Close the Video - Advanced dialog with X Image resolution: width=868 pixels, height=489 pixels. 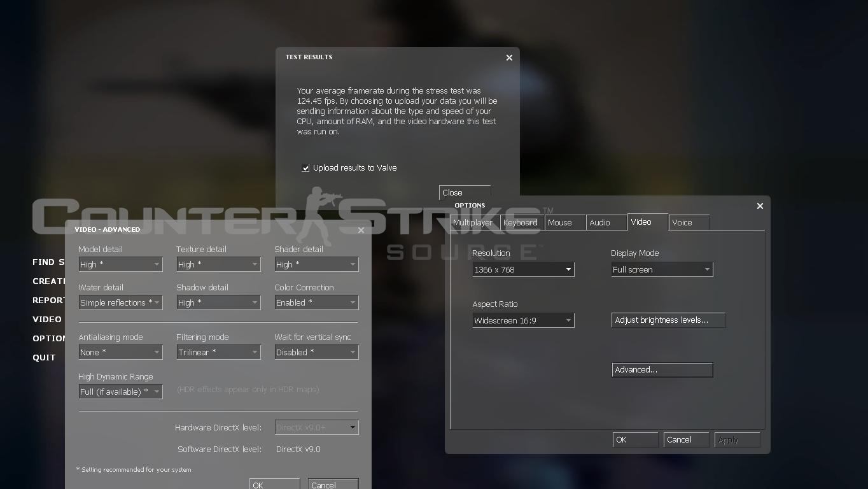(361, 230)
